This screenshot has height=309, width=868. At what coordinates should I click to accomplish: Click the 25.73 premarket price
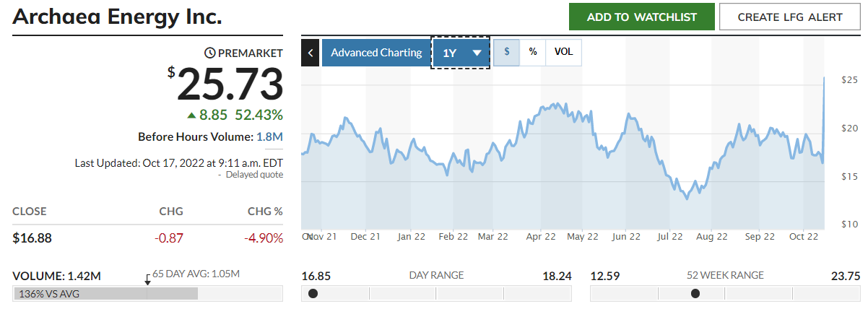tap(230, 84)
